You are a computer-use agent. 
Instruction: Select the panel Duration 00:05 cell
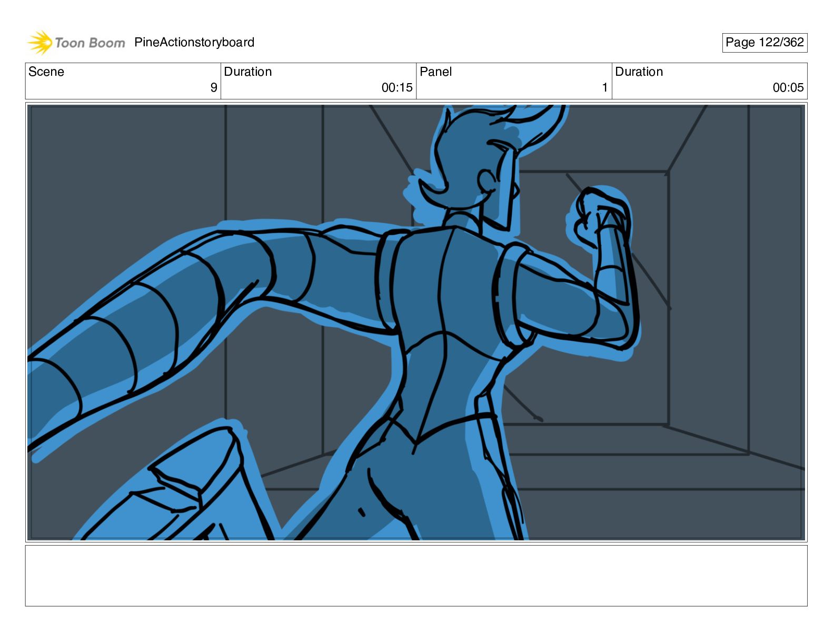(x=709, y=81)
